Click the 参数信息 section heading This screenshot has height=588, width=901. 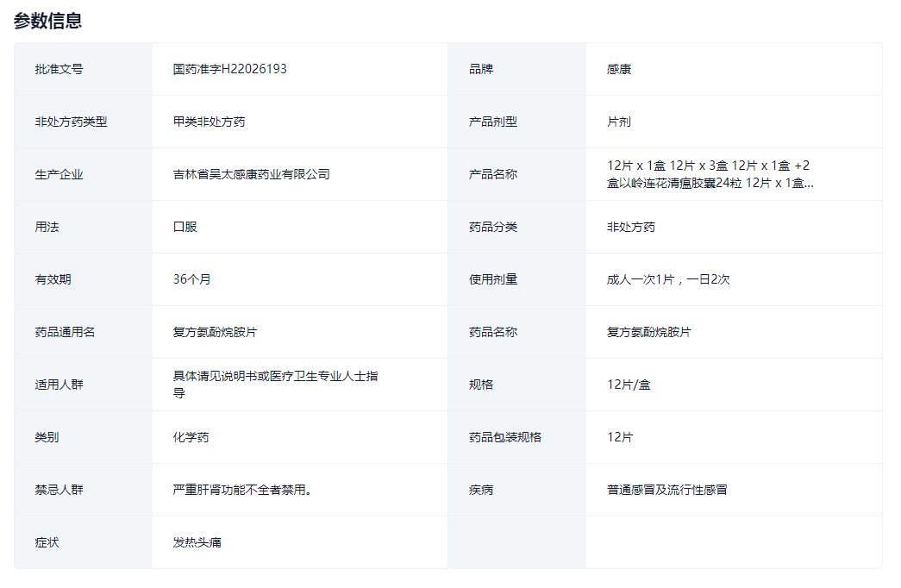(x=48, y=21)
